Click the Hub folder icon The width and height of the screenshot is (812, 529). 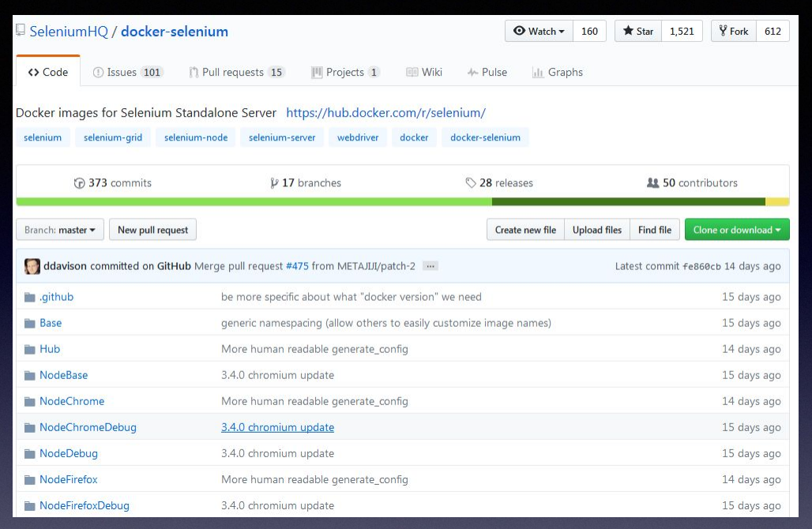[x=29, y=350]
